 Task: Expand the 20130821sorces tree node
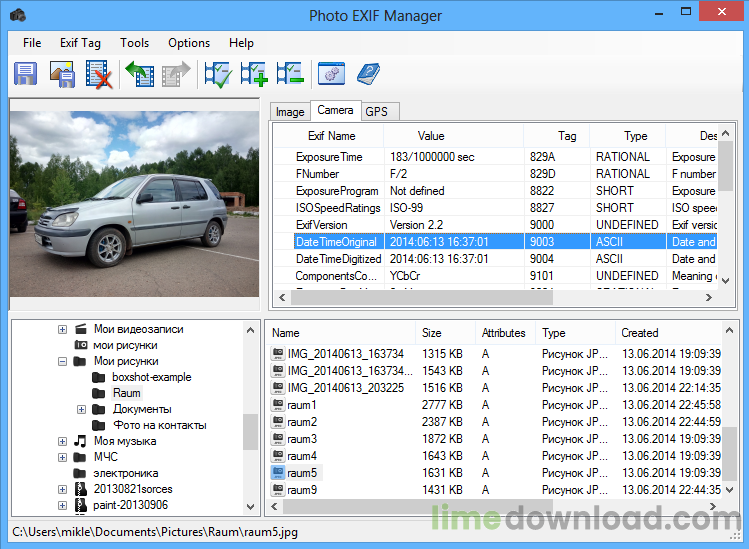(x=62, y=489)
